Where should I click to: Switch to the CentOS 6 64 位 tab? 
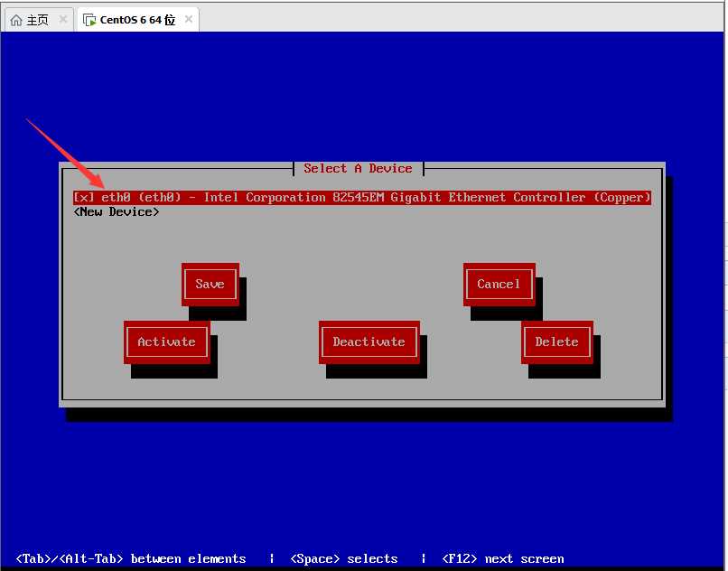tap(138, 20)
